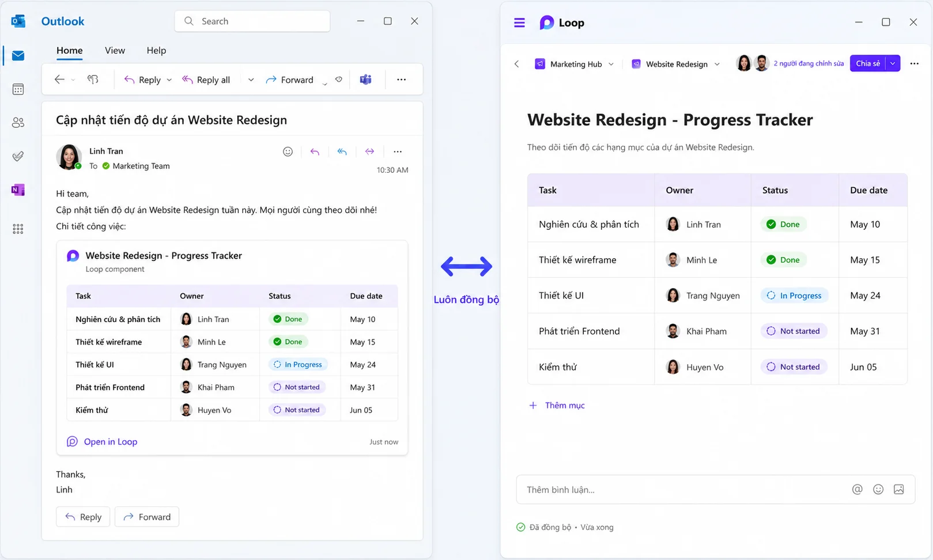Screen dimensions: 933x560
Task: Click the Website Redesign - Progress Tracker page title
Action: 670,120
